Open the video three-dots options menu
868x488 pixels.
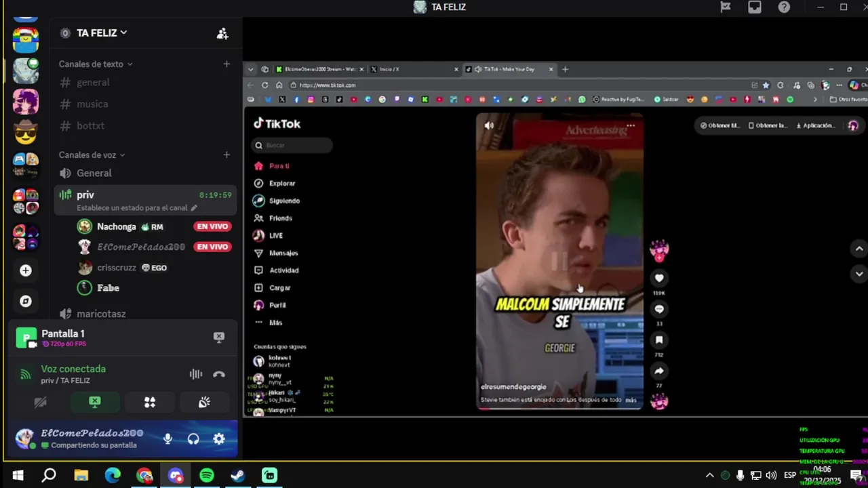pyautogui.click(x=631, y=125)
